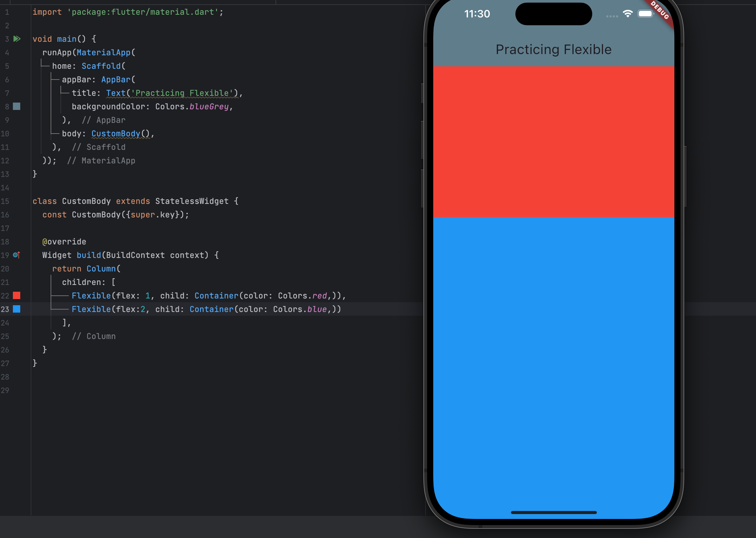Click the Wi-Fi icon in simulator status bar

click(x=627, y=14)
